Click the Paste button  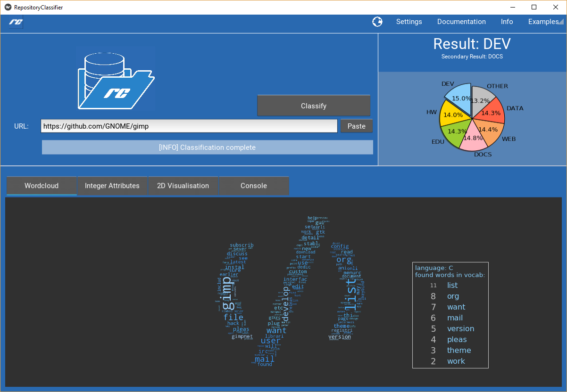(357, 126)
